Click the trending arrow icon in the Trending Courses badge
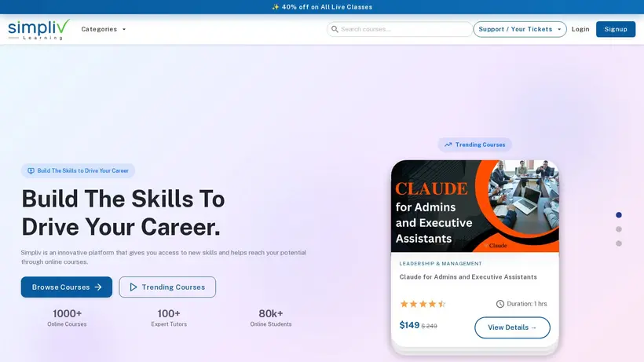The height and width of the screenshot is (362, 644). 448,144
